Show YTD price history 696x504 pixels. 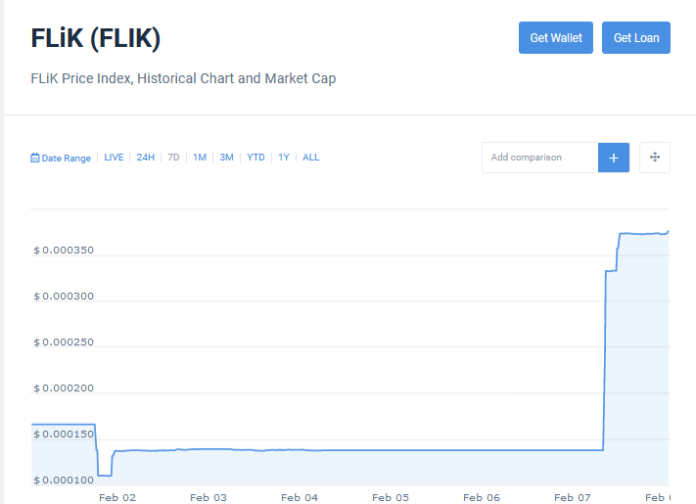click(256, 158)
